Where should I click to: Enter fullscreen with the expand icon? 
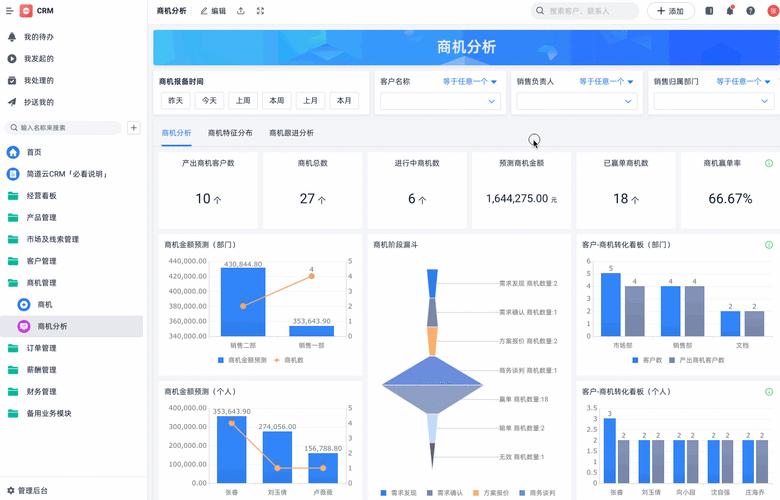(260, 11)
